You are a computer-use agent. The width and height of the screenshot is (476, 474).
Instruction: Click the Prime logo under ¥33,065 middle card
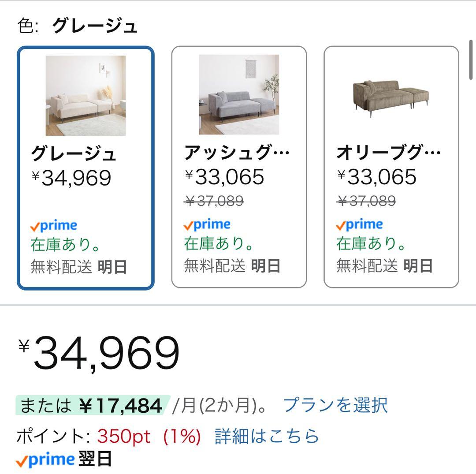click(207, 224)
